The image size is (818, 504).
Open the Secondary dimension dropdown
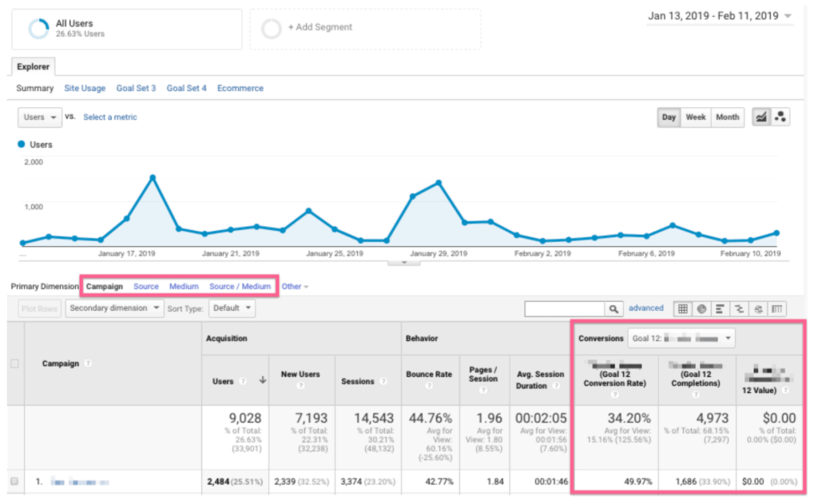click(x=115, y=308)
